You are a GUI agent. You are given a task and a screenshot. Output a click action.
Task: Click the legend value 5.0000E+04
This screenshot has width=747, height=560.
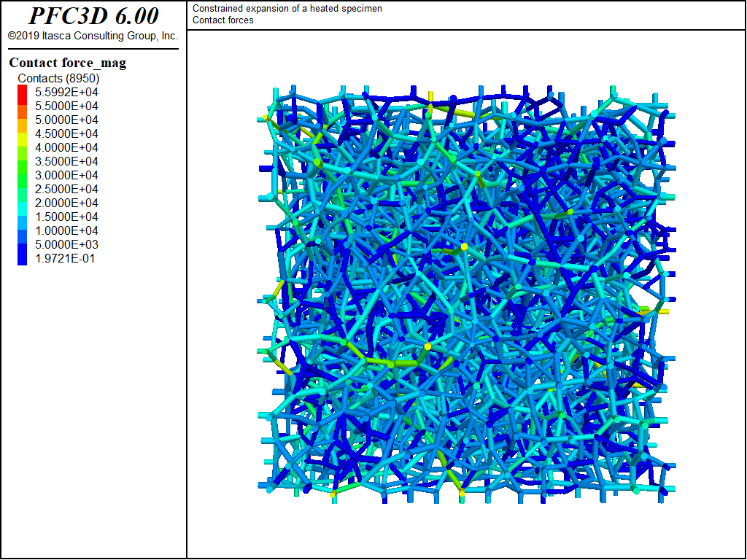pos(66,120)
